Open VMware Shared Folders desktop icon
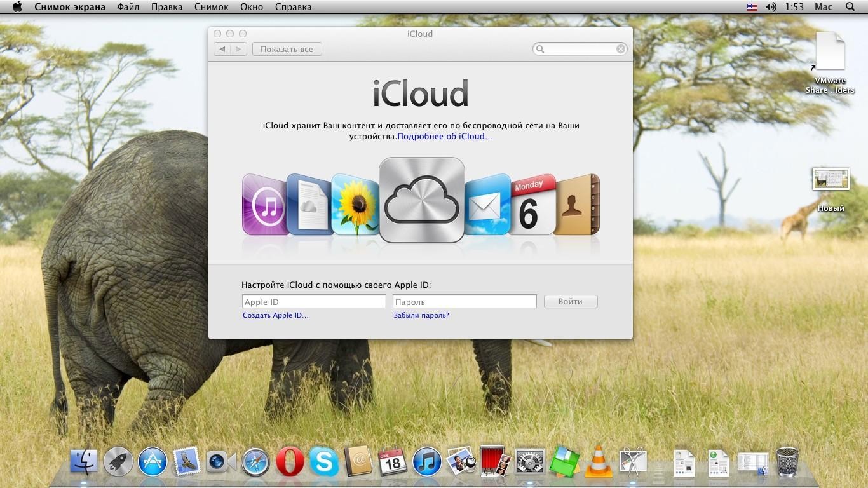Screen dimensions: 868x488 pos(830,62)
